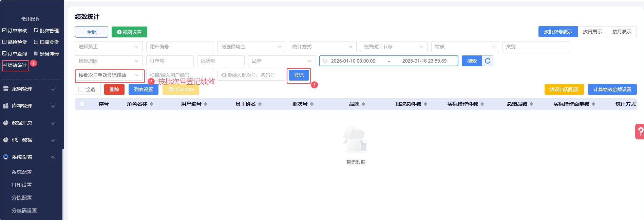
Task: Sort by the batch number column arrows
Action: pyautogui.click(x=312, y=104)
